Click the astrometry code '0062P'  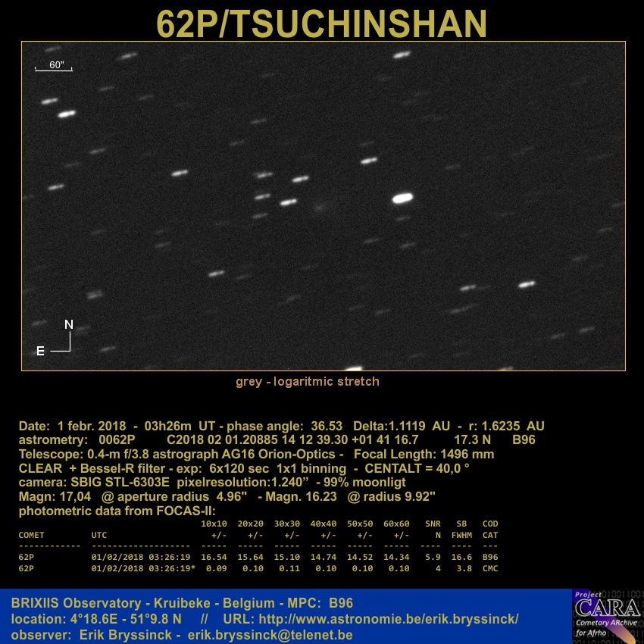[117, 440]
